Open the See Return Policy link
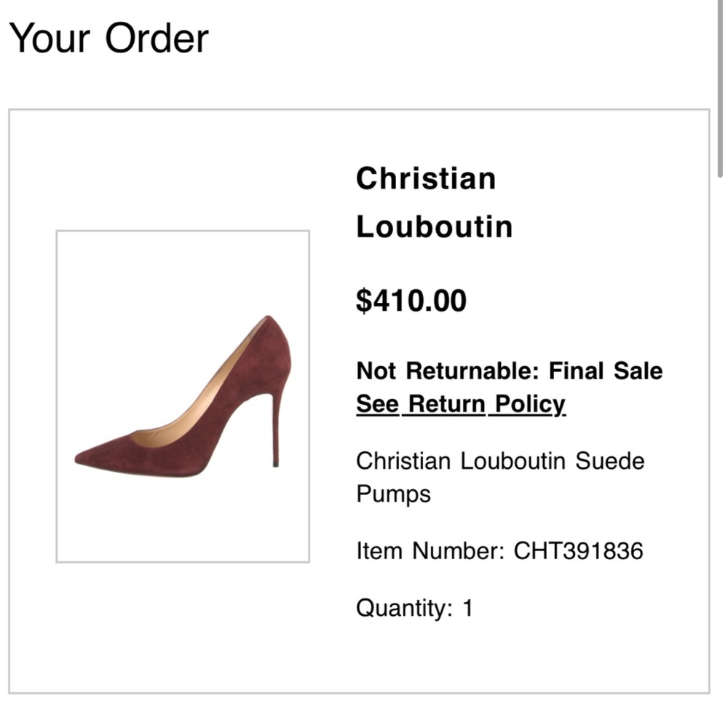Image resolution: width=728 pixels, height=728 pixels. (459, 403)
